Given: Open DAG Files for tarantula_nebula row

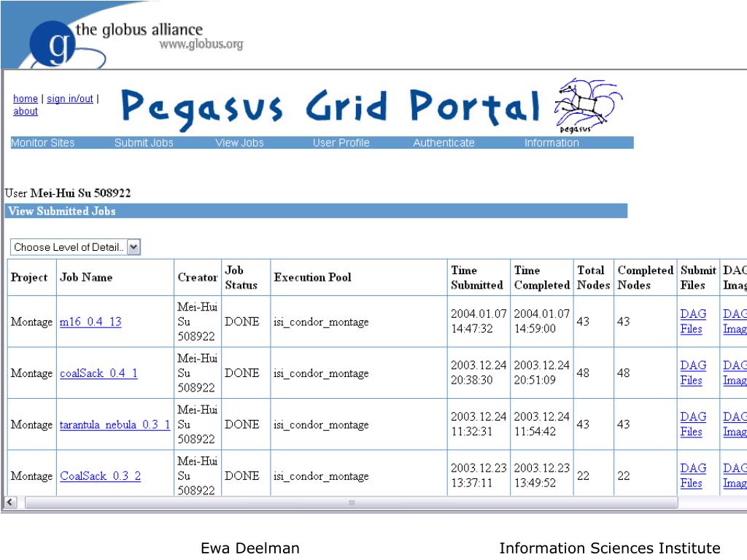Looking at the screenshot, I should tap(693, 424).
